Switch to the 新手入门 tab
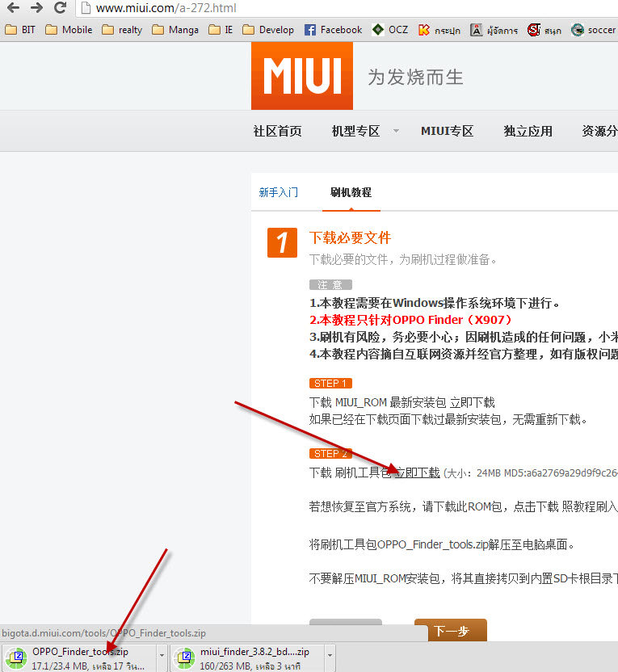618x672 pixels. (279, 192)
